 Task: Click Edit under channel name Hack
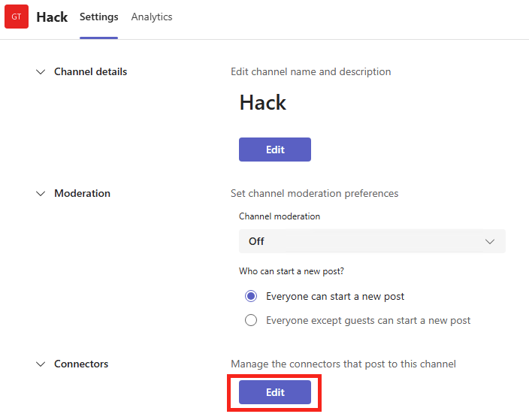point(275,150)
